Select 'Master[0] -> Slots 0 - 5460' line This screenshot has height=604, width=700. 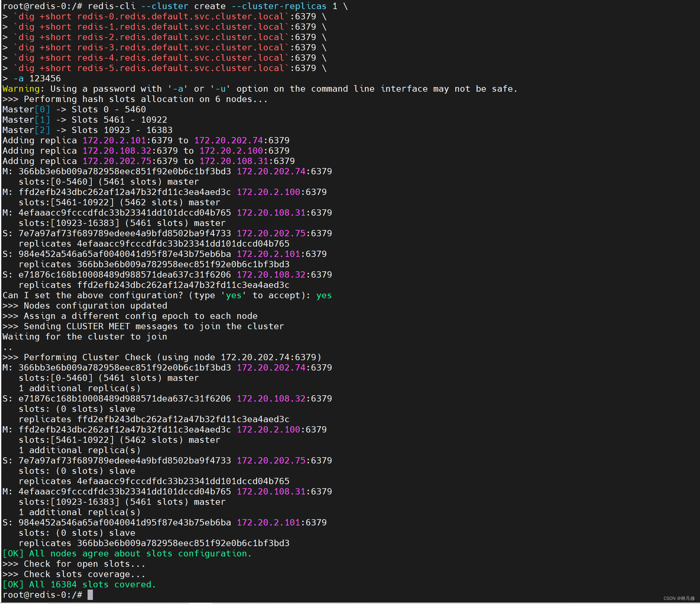pyautogui.click(x=74, y=110)
